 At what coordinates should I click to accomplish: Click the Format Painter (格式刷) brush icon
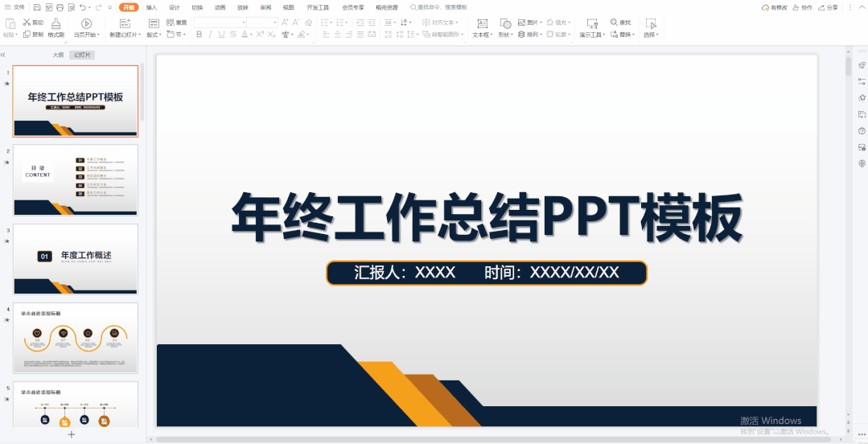(56, 23)
